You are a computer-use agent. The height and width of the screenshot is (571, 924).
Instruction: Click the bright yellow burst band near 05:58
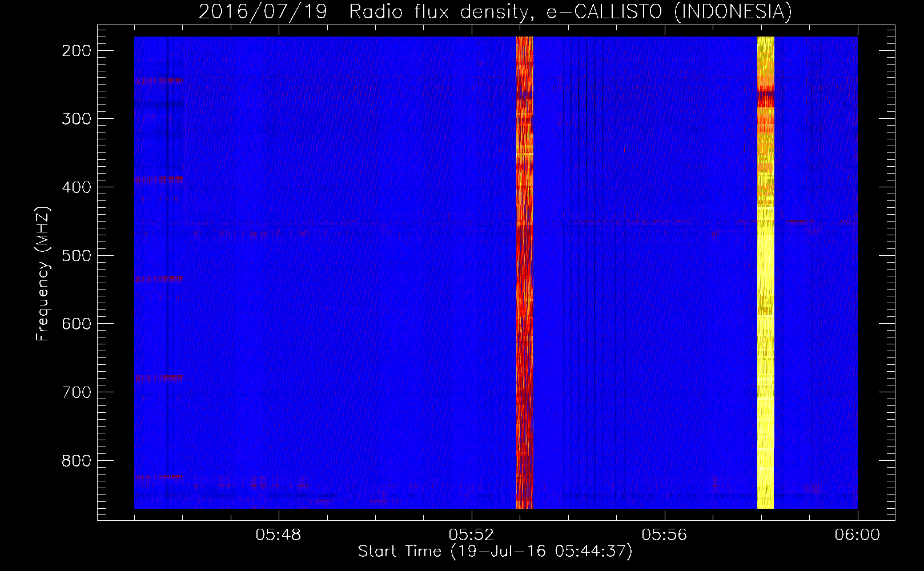[x=765, y=272]
